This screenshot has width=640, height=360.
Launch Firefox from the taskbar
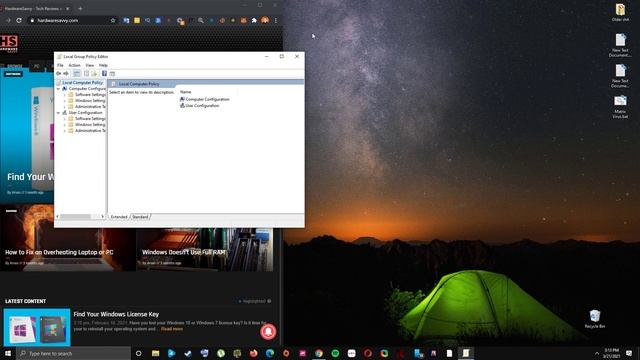click(253, 353)
